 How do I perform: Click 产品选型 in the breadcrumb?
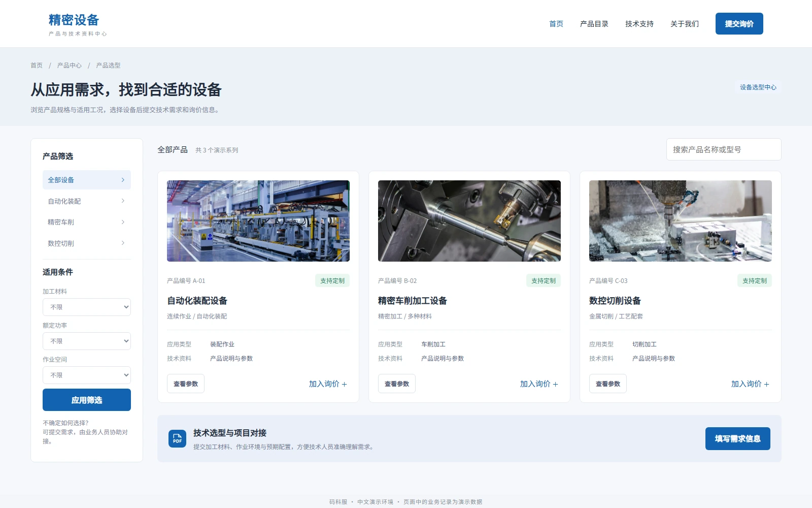coord(109,66)
